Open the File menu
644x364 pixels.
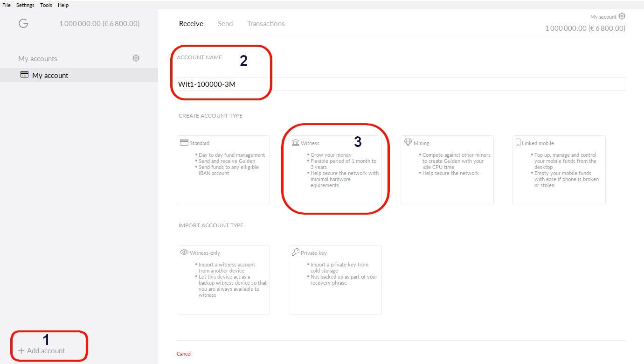[7, 5]
